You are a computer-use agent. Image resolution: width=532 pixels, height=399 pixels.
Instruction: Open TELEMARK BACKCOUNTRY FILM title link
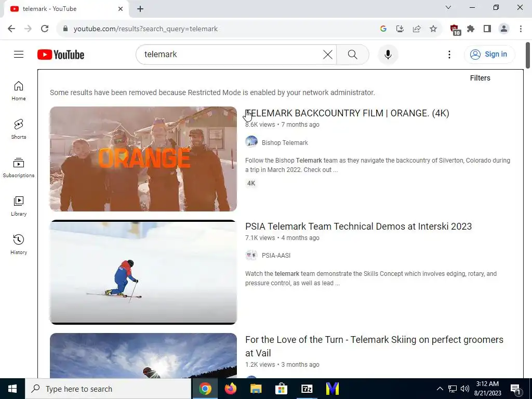347,113
